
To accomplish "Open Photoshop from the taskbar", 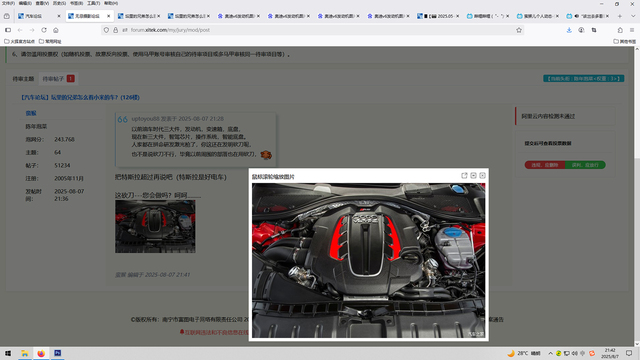I will tap(58, 353).
